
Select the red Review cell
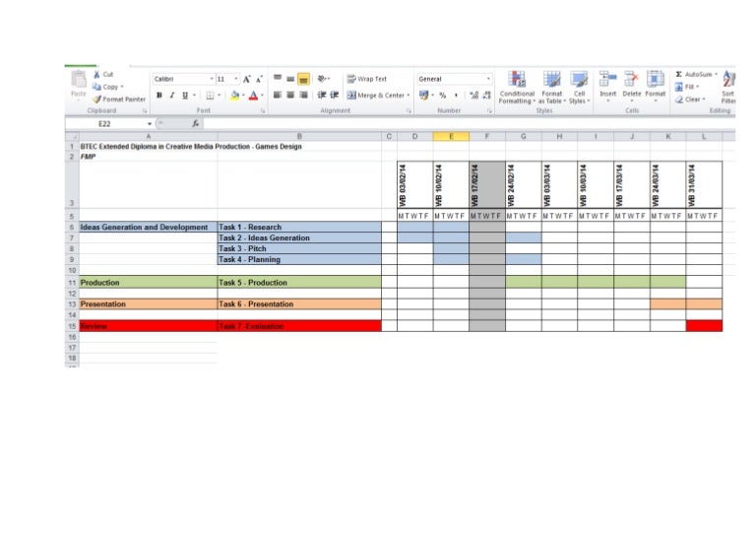[x=149, y=326]
